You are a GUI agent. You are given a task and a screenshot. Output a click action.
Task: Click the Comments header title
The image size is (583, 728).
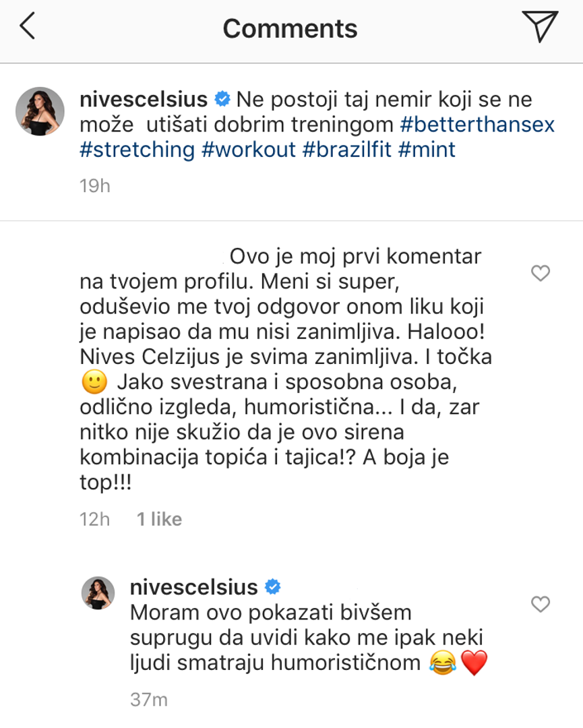tap(290, 28)
